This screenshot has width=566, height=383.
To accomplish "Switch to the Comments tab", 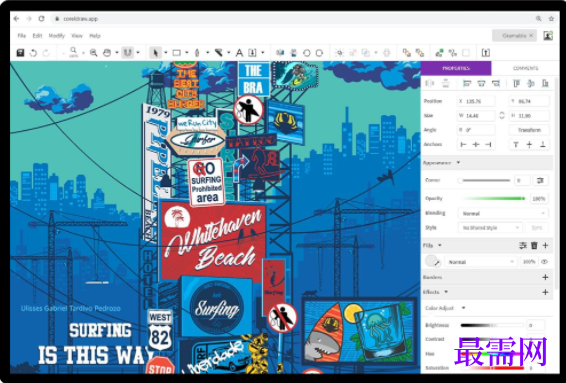I will (526, 68).
